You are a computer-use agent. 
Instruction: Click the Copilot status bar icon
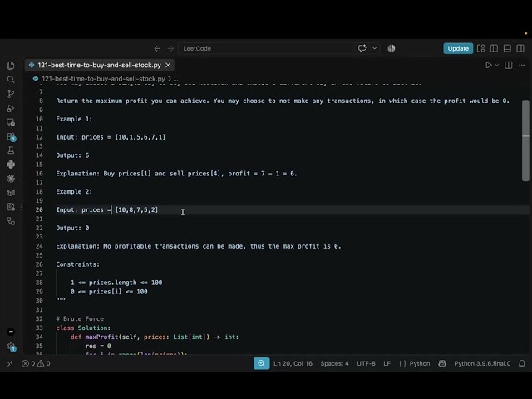(442, 363)
